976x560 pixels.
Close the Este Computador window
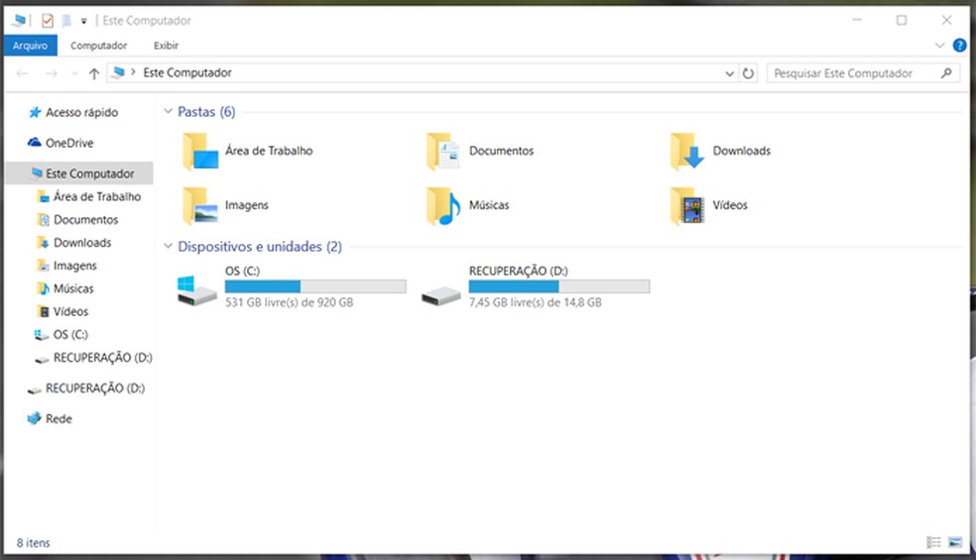[x=946, y=20]
